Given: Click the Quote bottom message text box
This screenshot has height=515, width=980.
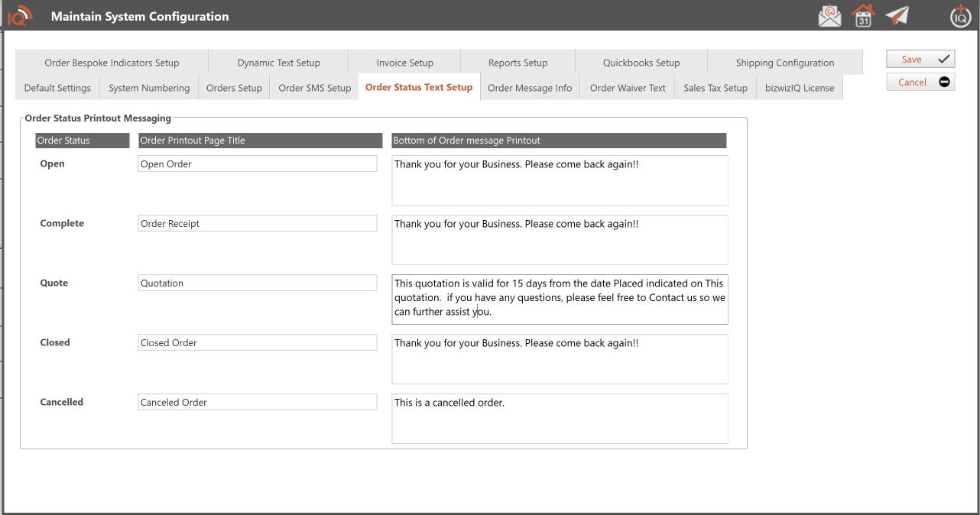Looking at the screenshot, I should [x=560, y=299].
